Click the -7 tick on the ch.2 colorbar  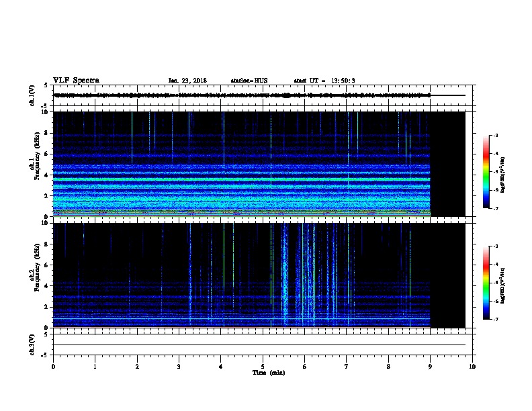495,320
